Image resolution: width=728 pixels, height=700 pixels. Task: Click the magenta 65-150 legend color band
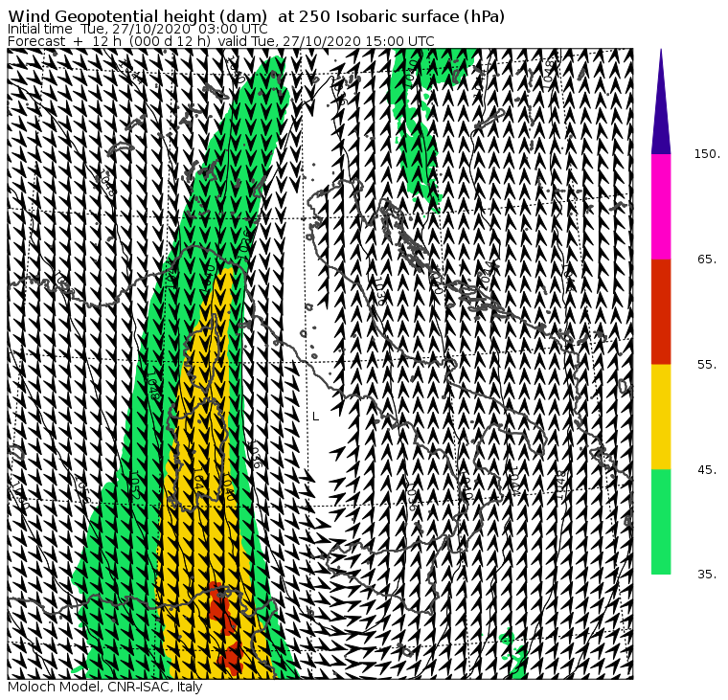(x=661, y=207)
